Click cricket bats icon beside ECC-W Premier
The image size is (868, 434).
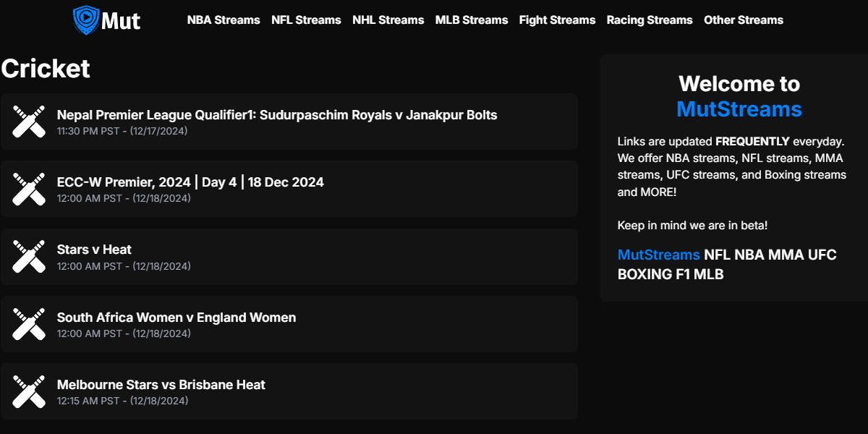click(x=29, y=189)
